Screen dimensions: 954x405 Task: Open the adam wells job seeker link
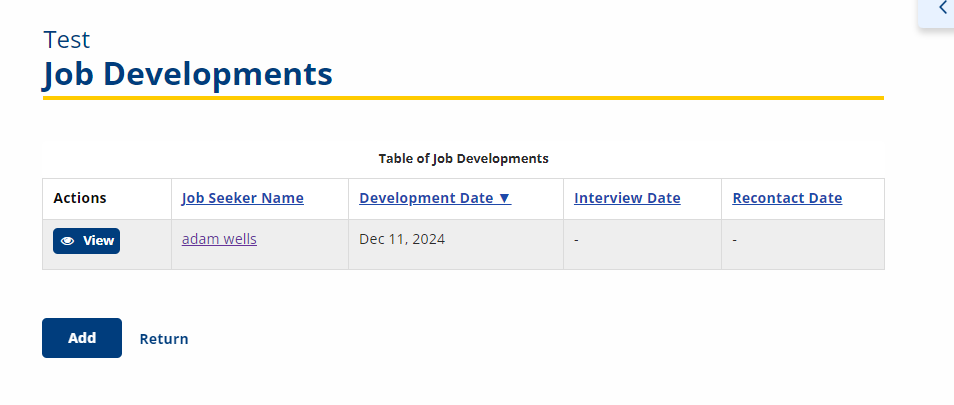click(219, 240)
